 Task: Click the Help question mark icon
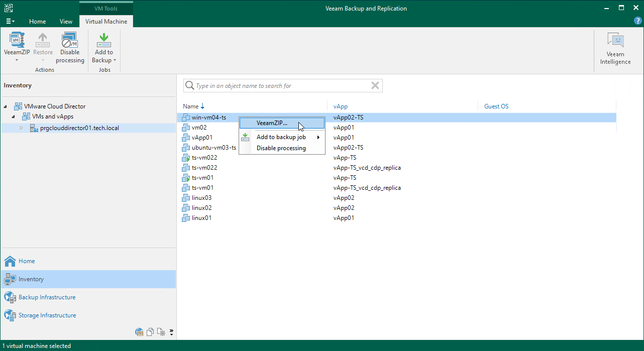[637, 21]
